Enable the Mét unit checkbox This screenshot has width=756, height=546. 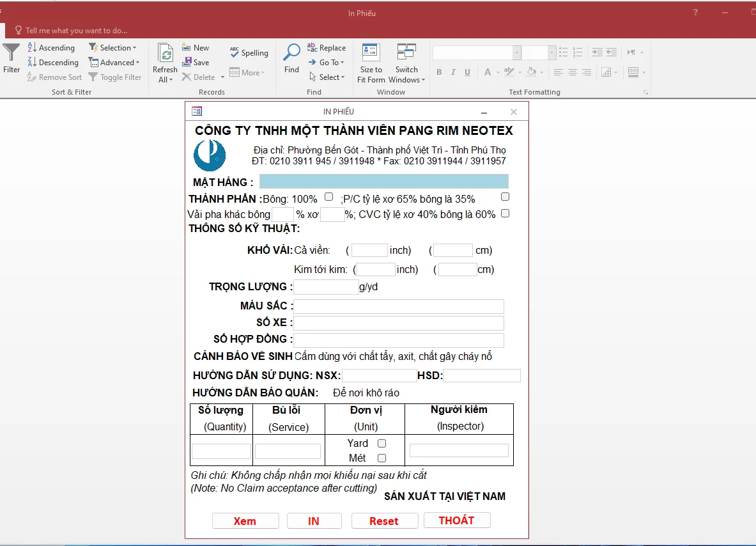(382, 458)
